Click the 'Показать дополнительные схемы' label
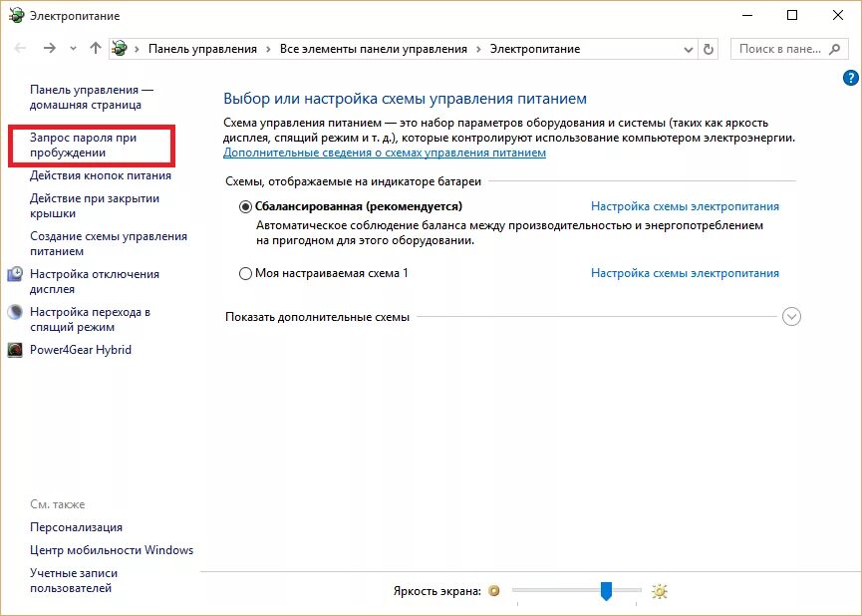 pos(317,317)
